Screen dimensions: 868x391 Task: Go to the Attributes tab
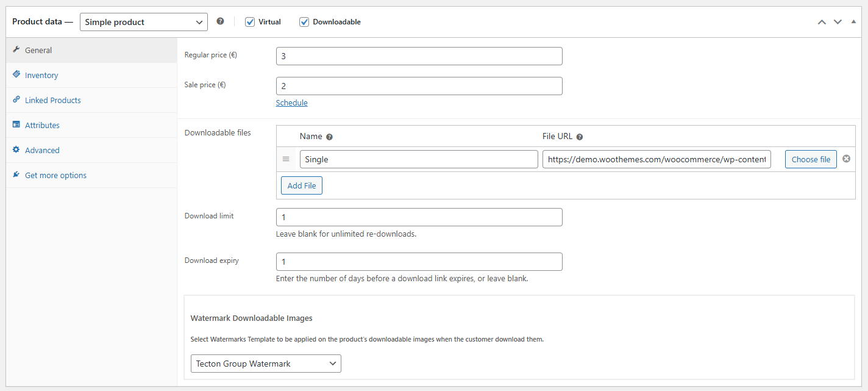pyautogui.click(x=42, y=125)
